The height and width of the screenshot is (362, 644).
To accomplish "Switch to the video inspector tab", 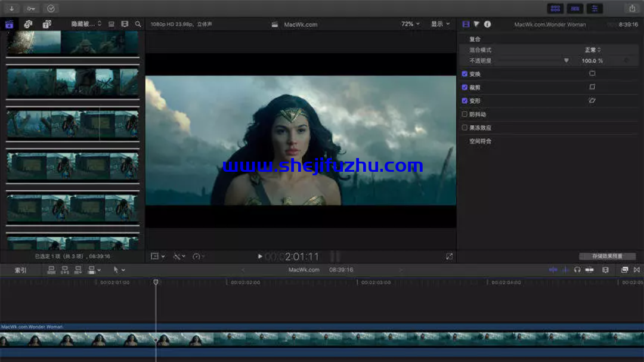I will [466, 24].
